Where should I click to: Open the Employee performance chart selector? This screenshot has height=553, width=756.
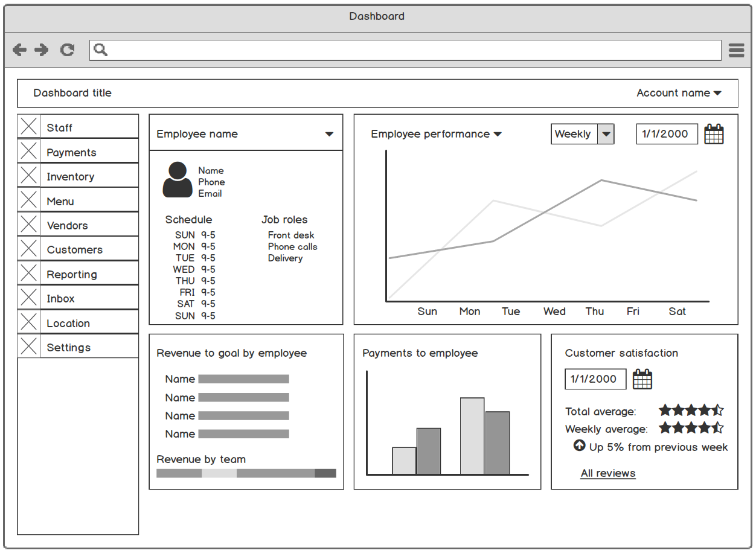click(x=436, y=134)
